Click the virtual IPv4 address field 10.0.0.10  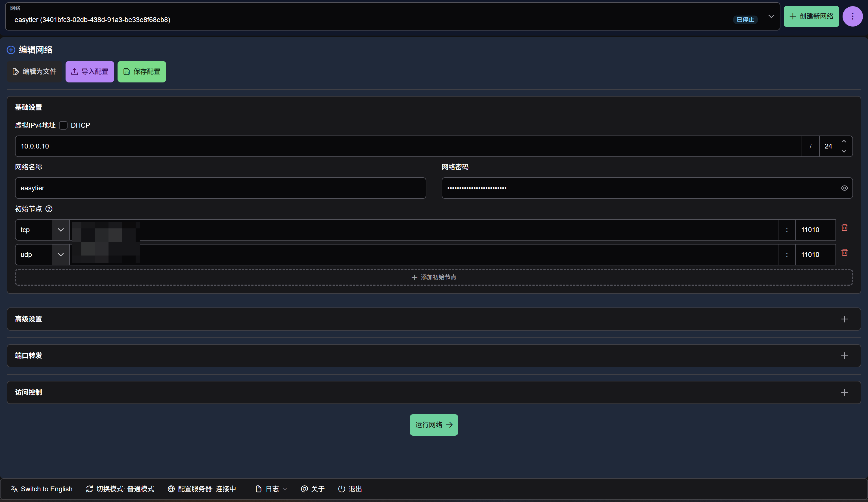408,146
